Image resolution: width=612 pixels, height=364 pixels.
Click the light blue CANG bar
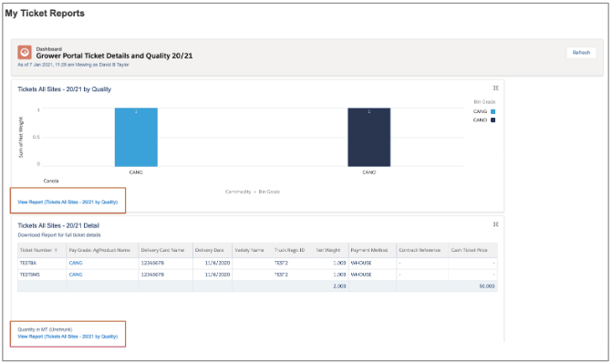point(136,137)
